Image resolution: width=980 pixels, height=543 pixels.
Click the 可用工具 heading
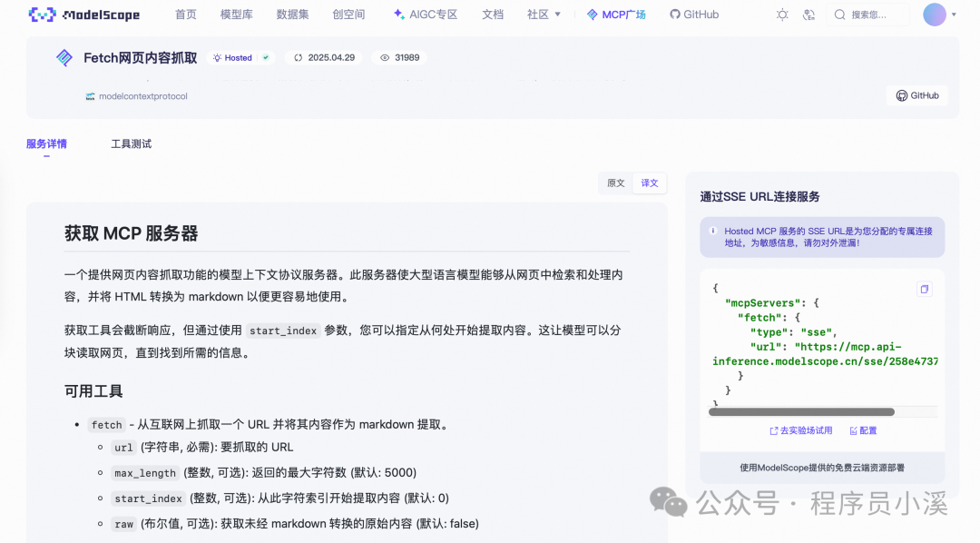coord(93,391)
